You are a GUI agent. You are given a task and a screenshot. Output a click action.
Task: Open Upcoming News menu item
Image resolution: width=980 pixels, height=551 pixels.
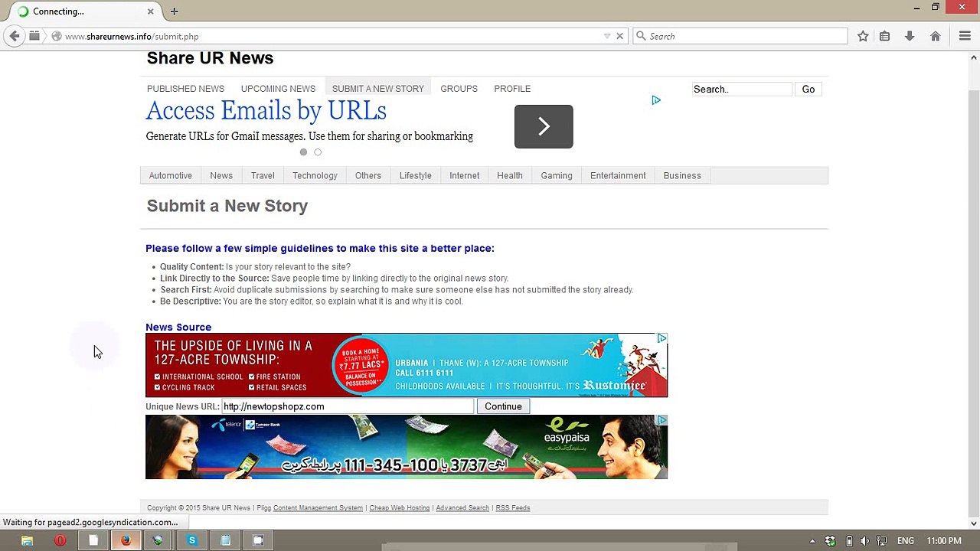pyautogui.click(x=278, y=89)
